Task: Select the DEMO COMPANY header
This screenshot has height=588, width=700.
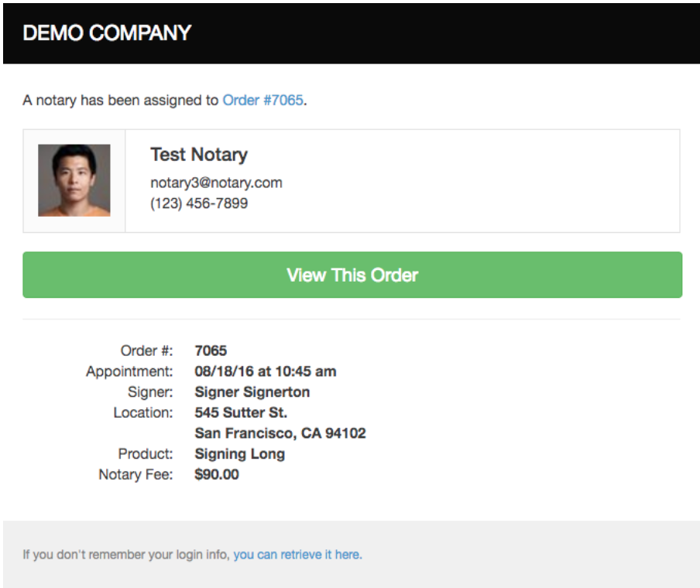Action: click(106, 33)
